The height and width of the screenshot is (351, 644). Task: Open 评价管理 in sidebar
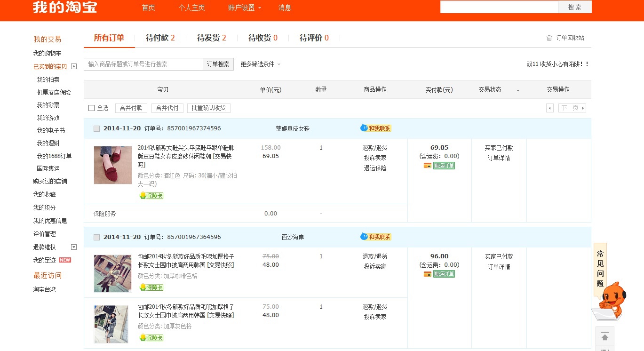click(44, 234)
